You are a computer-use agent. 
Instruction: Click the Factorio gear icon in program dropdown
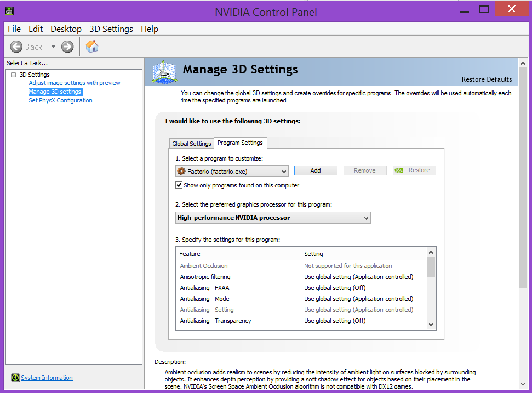pos(181,171)
